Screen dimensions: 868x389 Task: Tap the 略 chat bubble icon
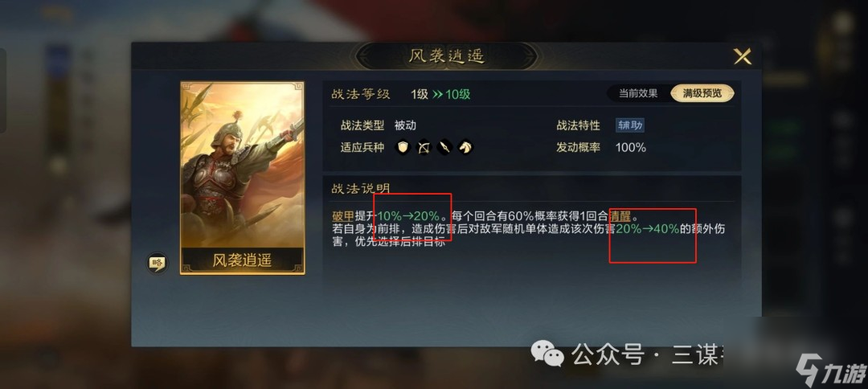158,263
